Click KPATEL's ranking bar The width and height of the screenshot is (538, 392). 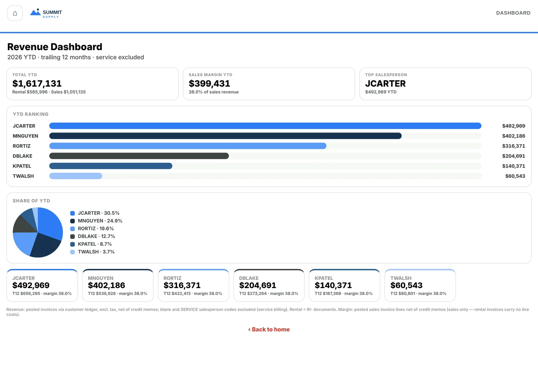coord(111,166)
